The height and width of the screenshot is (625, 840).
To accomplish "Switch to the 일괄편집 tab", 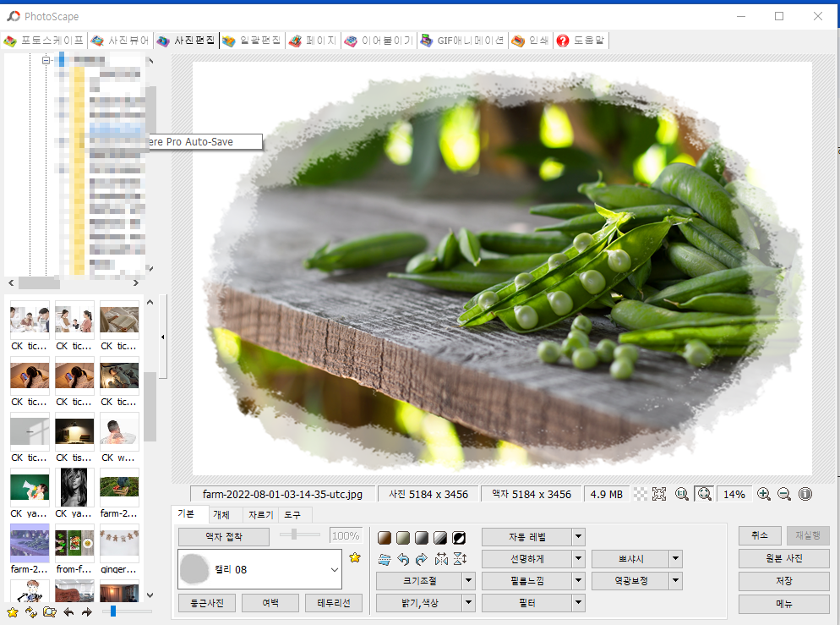I will 253,41.
